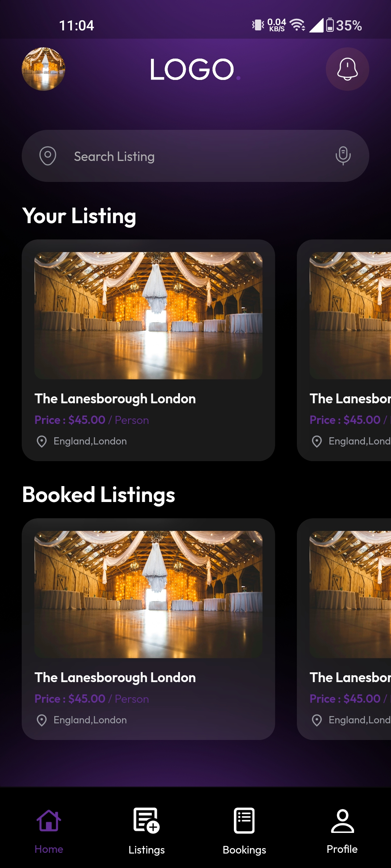Tap the Home house icon
Viewport: 391px width, 868px height.
49,820
